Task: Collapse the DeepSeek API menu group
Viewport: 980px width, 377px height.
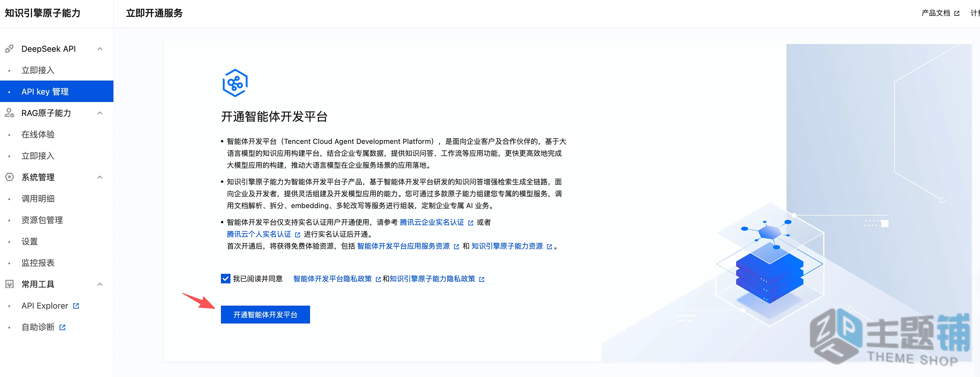Action: point(100,49)
